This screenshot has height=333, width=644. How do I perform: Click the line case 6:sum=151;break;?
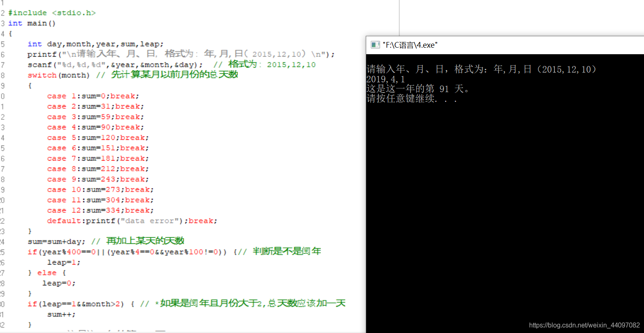[x=98, y=148]
